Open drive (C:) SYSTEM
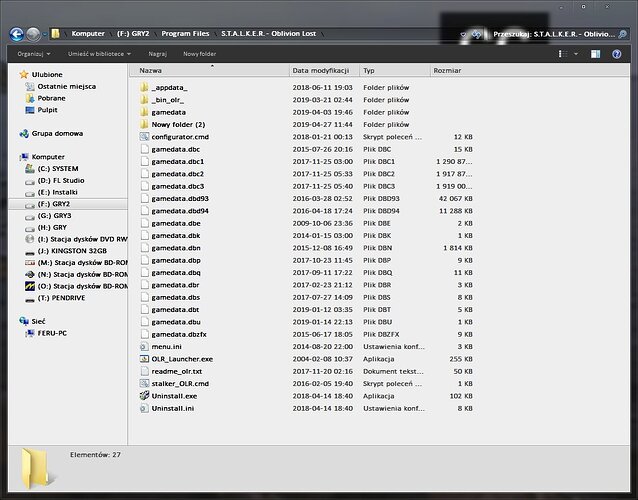 click(58, 168)
